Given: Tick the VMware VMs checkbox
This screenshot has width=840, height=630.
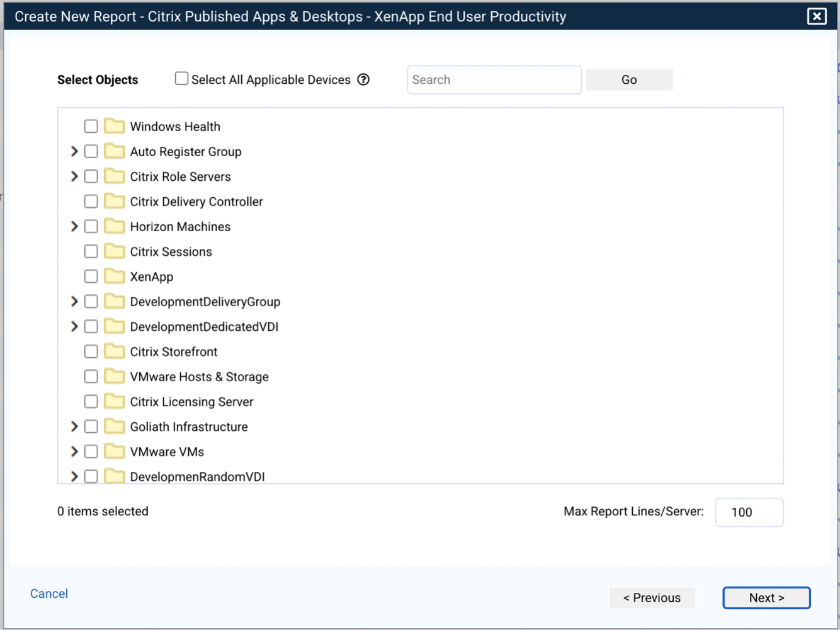Looking at the screenshot, I should click(91, 452).
